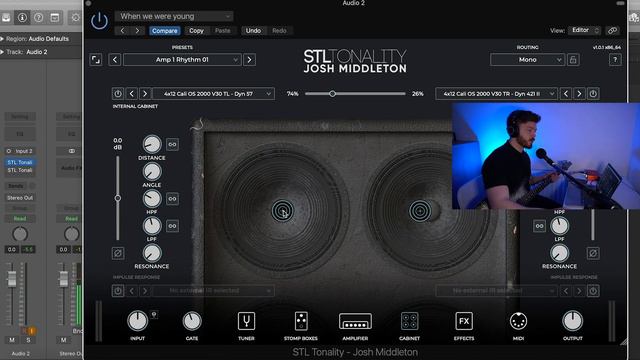This screenshot has height=360, width=640.
Task: Select next left cabinet microphone
Action: 145,94
